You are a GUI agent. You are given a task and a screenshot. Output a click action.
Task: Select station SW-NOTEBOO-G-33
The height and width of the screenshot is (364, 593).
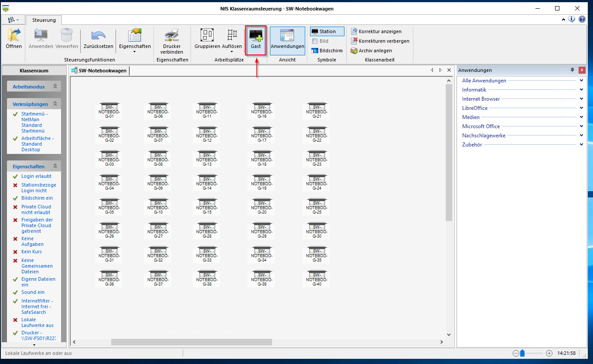pos(207,255)
